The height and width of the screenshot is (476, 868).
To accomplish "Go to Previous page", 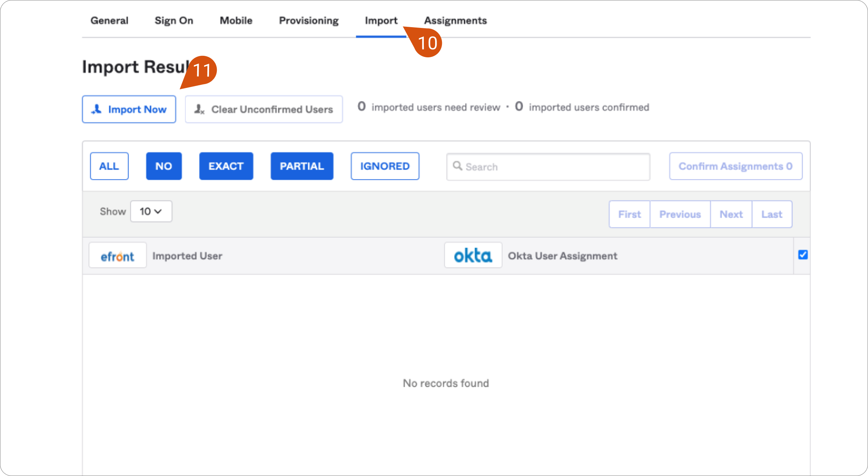I will click(x=680, y=214).
